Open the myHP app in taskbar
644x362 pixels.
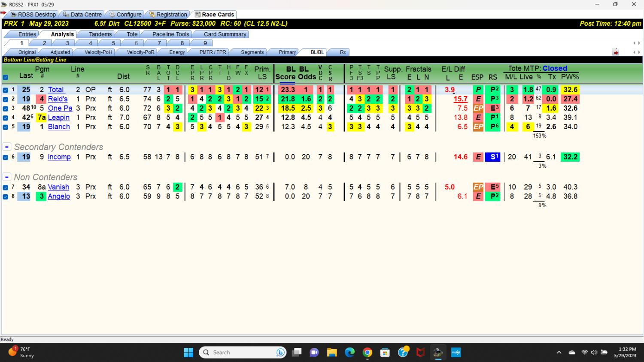coord(456,353)
